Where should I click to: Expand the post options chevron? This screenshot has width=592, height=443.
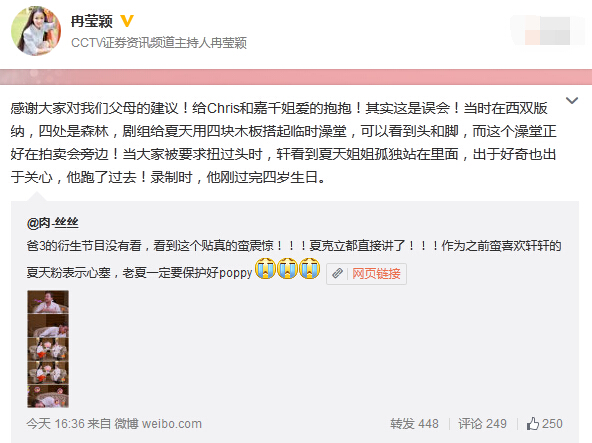(572, 100)
